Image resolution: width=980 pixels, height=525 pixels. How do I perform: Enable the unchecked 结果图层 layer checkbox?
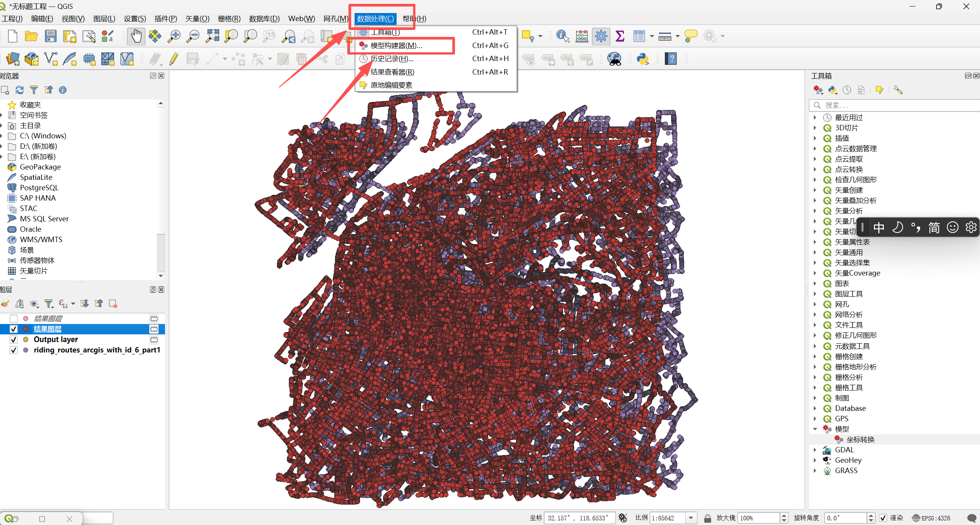tap(14, 319)
